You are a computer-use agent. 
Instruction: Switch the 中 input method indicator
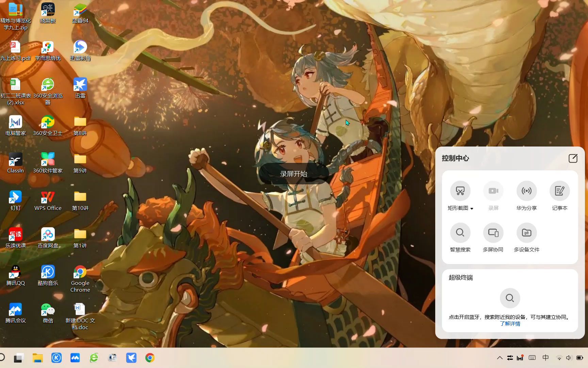pos(545,358)
